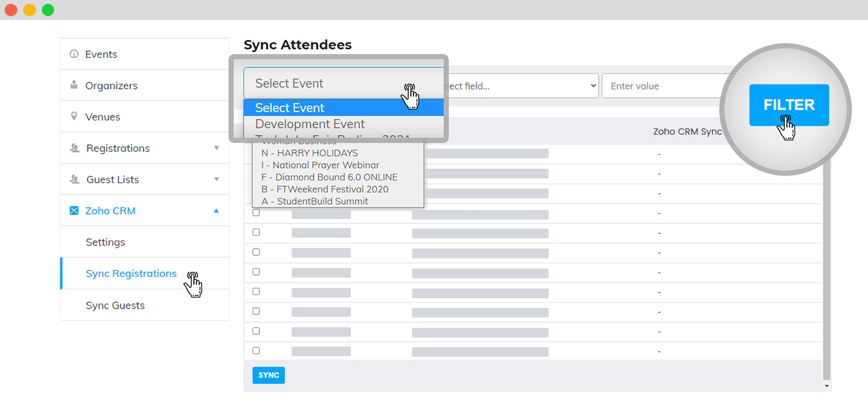Screen dimensions: 868x409
Task: Tick the checkbox in the last row above SYNC
Action: point(256,351)
